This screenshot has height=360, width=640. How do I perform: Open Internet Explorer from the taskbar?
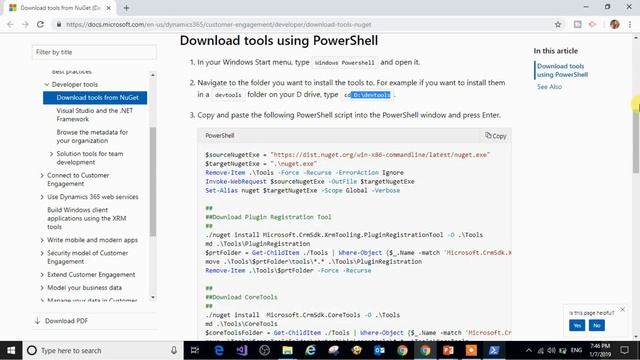(x=311, y=351)
